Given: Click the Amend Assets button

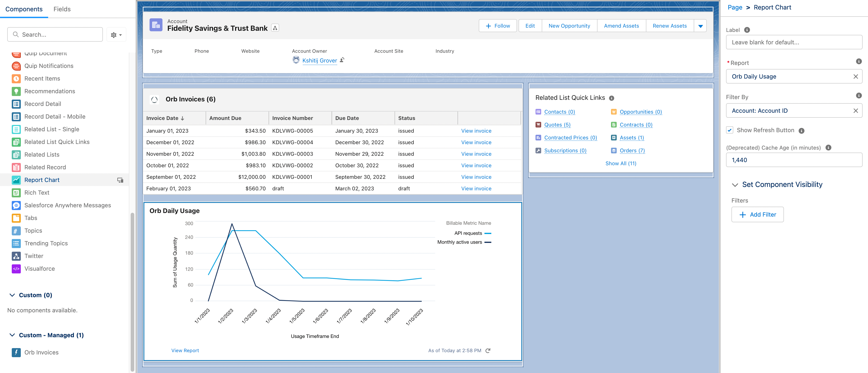Looking at the screenshot, I should pos(621,26).
